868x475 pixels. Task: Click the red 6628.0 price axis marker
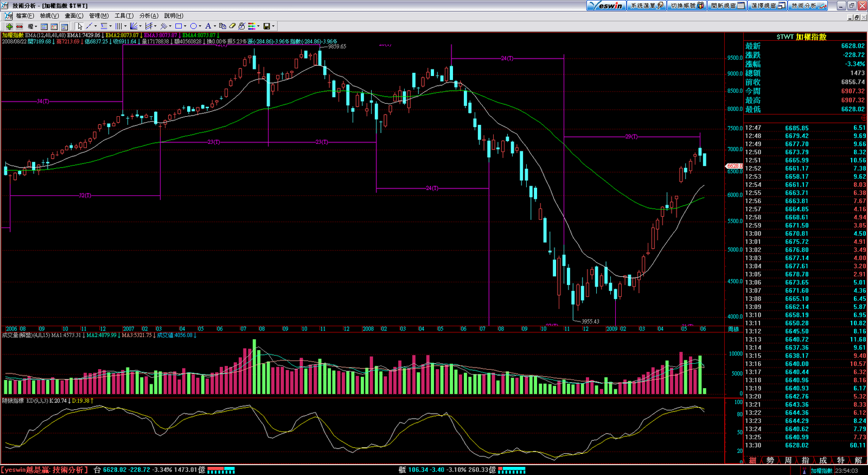pos(734,166)
